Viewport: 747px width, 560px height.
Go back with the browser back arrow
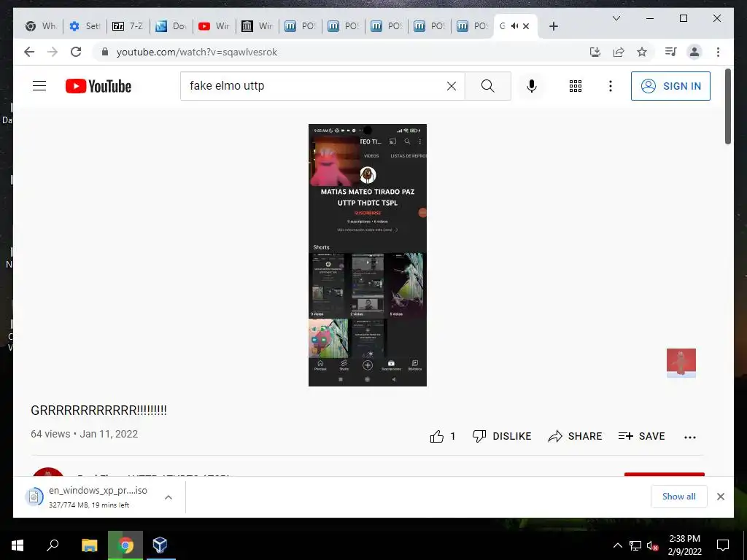[x=29, y=52]
